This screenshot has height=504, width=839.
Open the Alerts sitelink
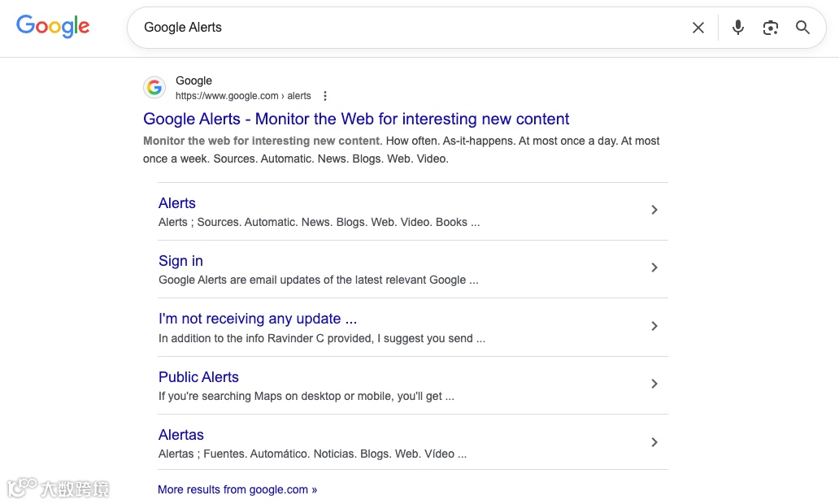tap(177, 203)
